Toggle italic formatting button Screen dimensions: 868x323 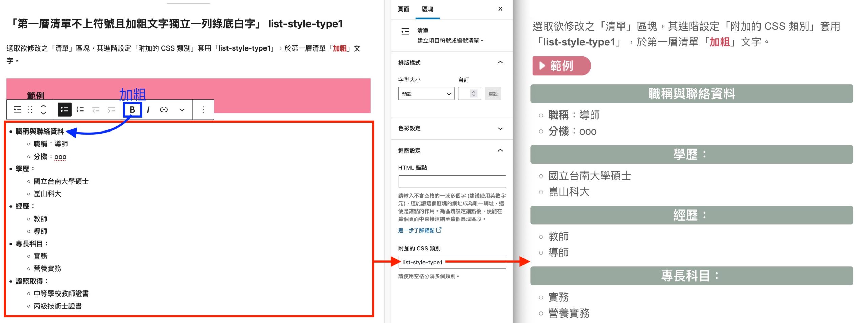[x=148, y=109]
